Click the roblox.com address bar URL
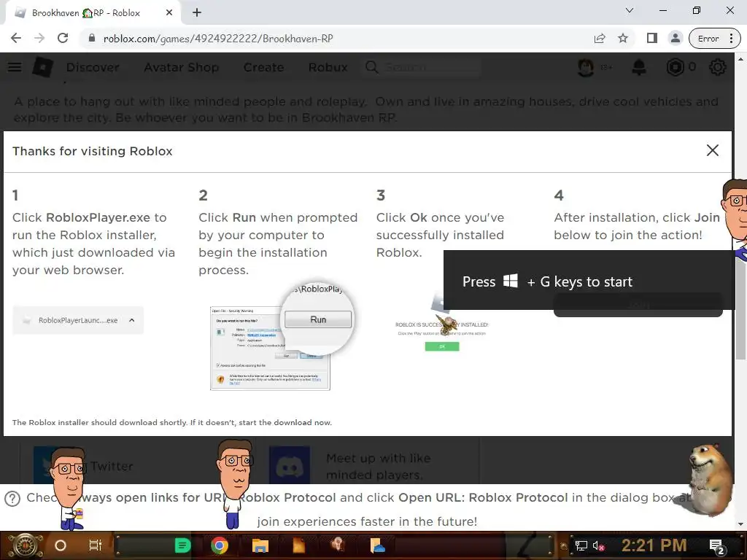 [x=218, y=39]
